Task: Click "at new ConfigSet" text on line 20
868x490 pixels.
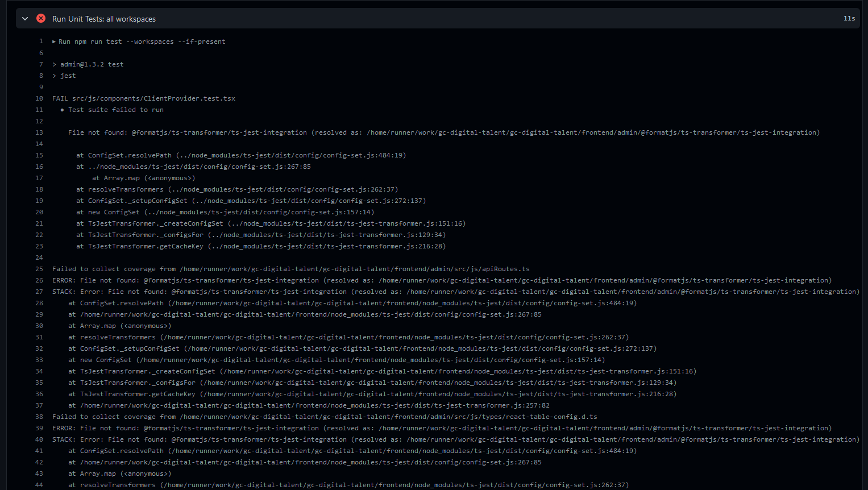Action: [x=108, y=212]
